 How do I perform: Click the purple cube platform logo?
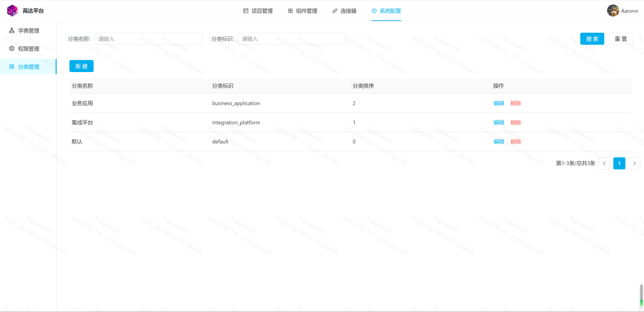click(x=13, y=11)
